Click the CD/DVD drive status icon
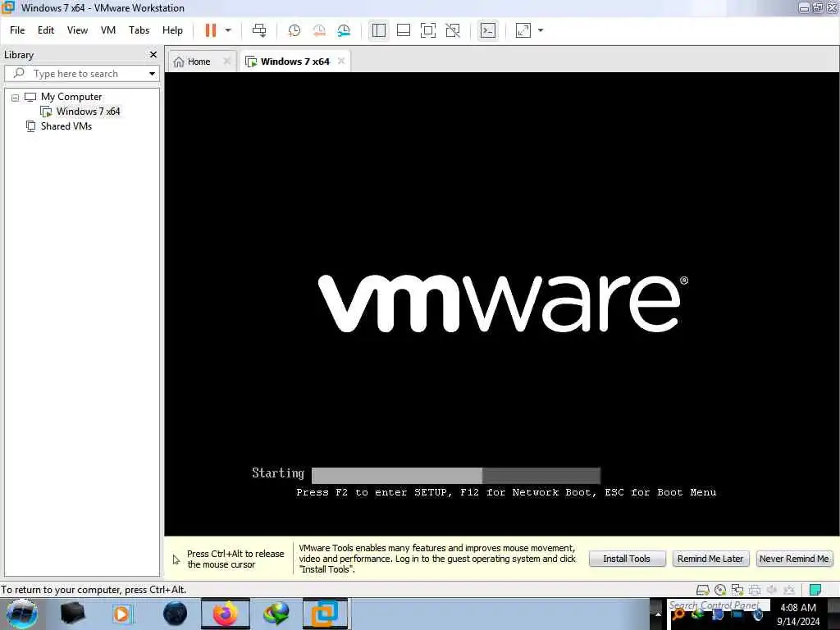Image resolution: width=840 pixels, height=630 pixels. coord(720,590)
